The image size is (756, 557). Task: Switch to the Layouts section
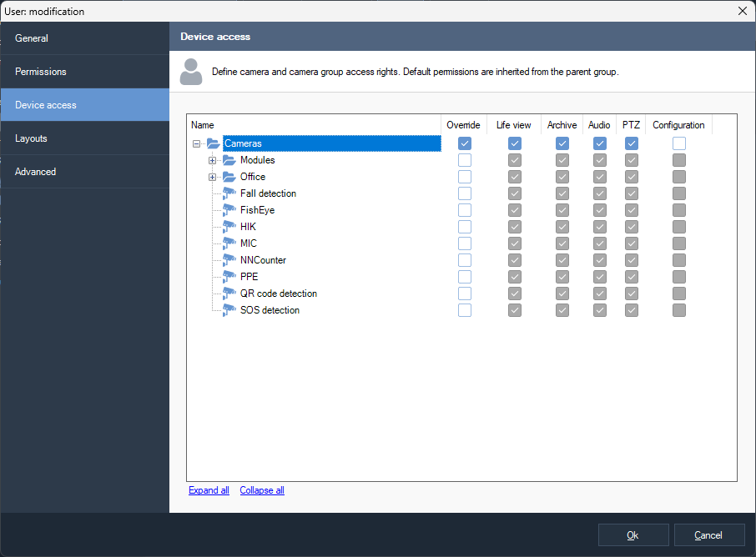31,138
